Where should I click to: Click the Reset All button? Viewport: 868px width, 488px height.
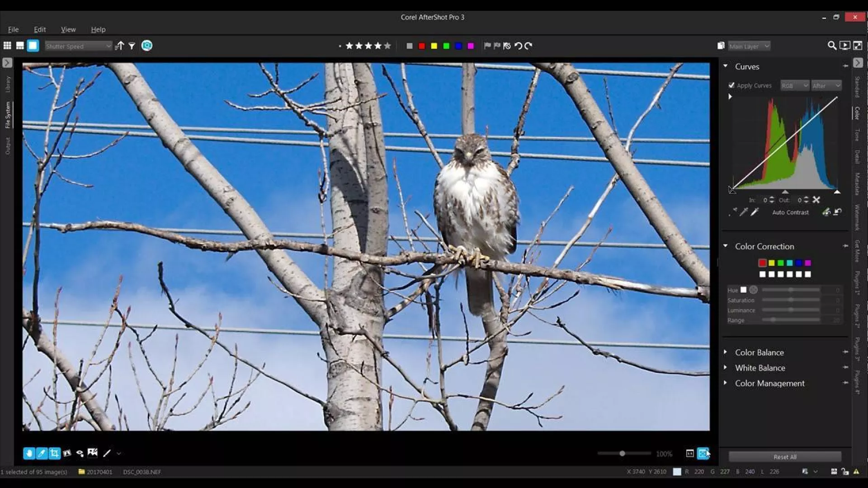click(x=785, y=457)
